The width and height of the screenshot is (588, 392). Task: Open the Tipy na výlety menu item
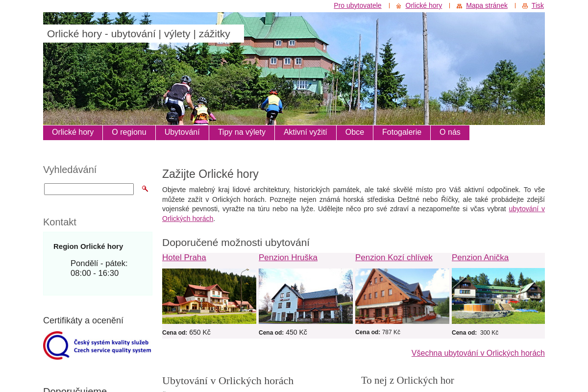pyautogui.click(x=242, y=132)
